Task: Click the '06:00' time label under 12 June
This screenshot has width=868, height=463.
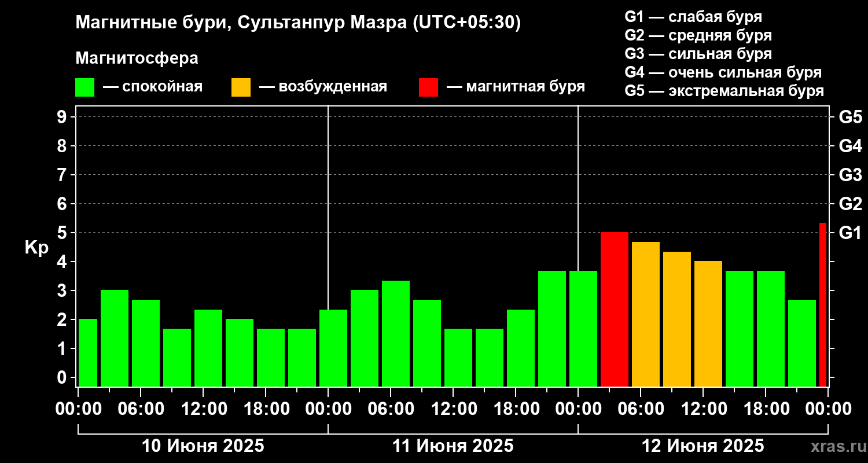Action: click(641, 409)
